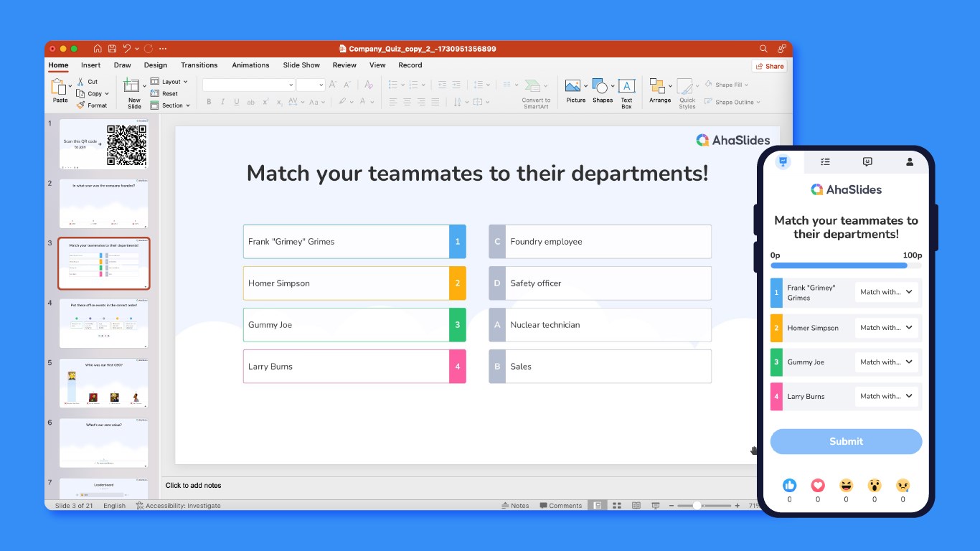Open the font name combo box
The height and width of the screenshot is (551, 980).
point(248,85)
